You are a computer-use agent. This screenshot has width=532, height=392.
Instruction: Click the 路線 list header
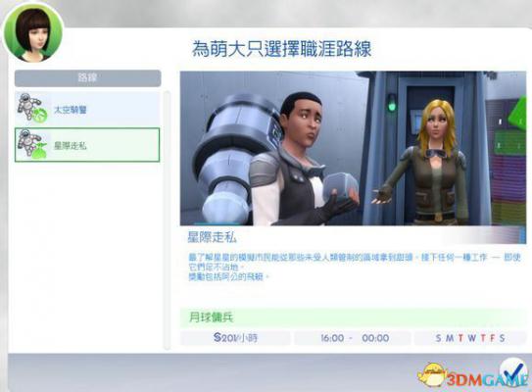click(87, 78)
